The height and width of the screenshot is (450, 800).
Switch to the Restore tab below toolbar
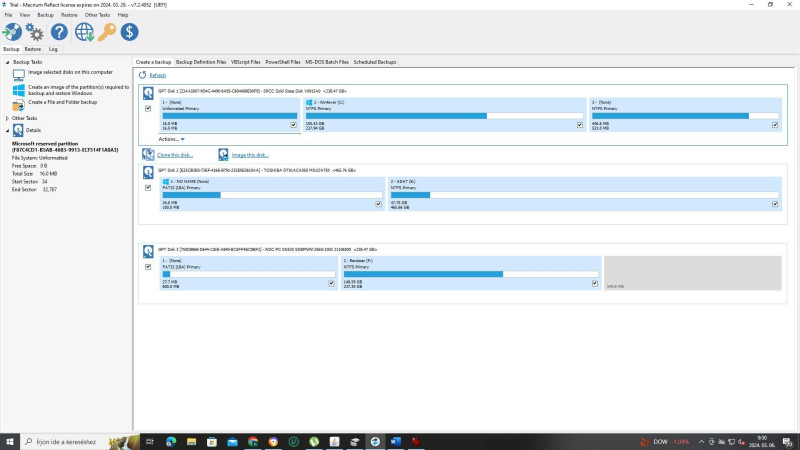[33, 49]
